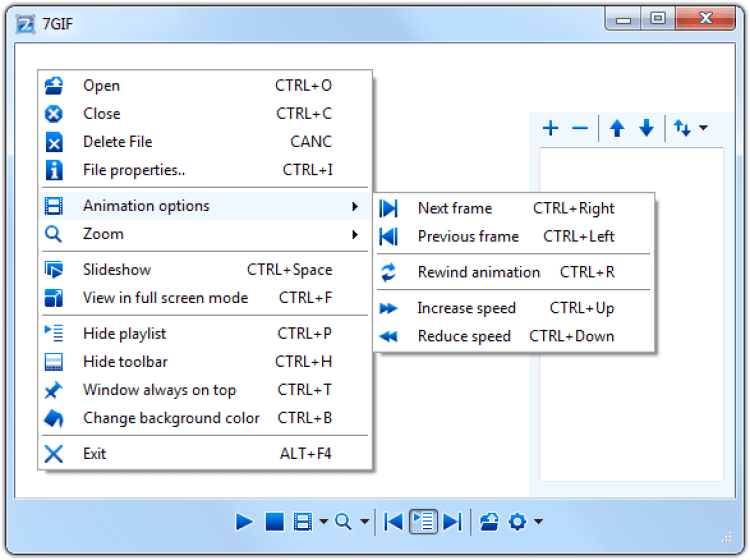The height and width of the screenshot is (560, 750).
Task: Start Slideshow from the menu
Action: pyautogui.click(x=205, y=270)
